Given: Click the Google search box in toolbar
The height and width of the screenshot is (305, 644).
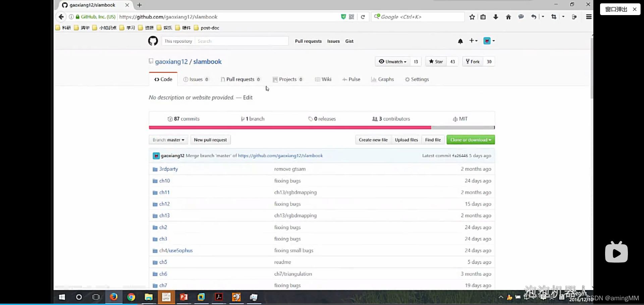Looking at the screenshot, I should coord(418,17).
